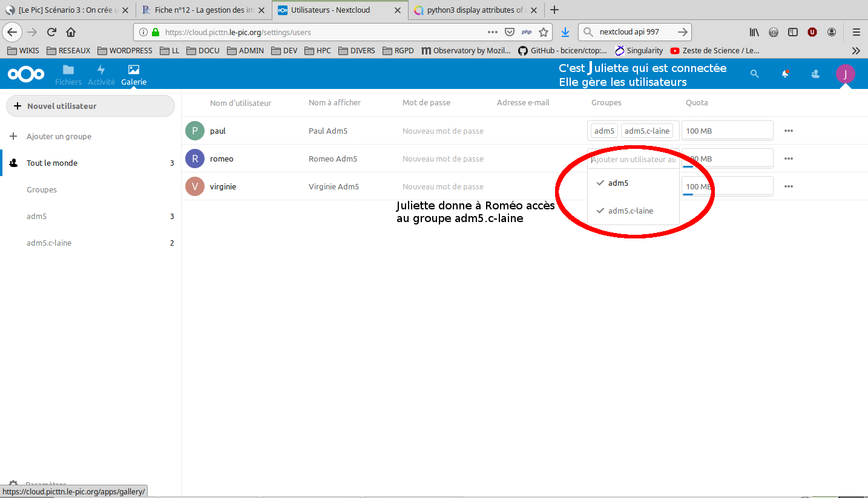The width and height of the screenshot is (868, 498).
Task: Open the Firefox library icon
Action: click(754, 32)
